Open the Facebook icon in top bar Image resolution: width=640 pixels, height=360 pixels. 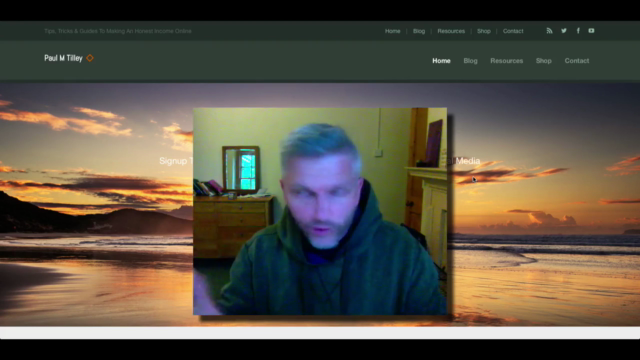(578, 31)
